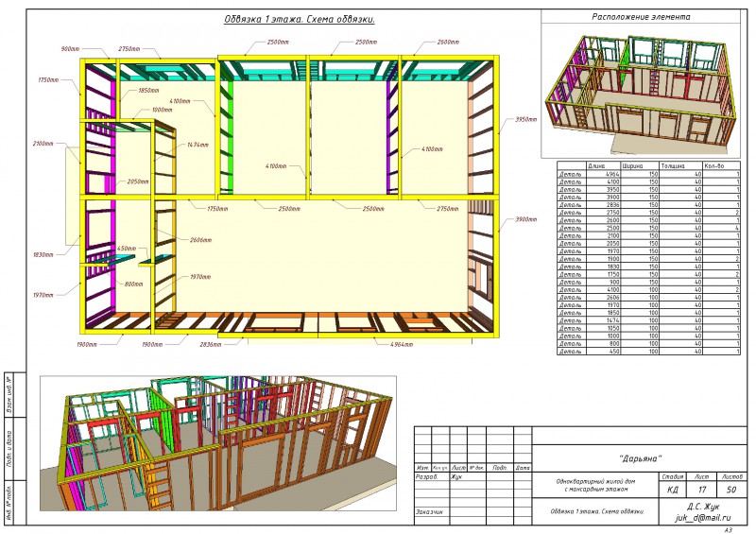Click the email 'juk_d@mail.ru'

tap(703, 518)
